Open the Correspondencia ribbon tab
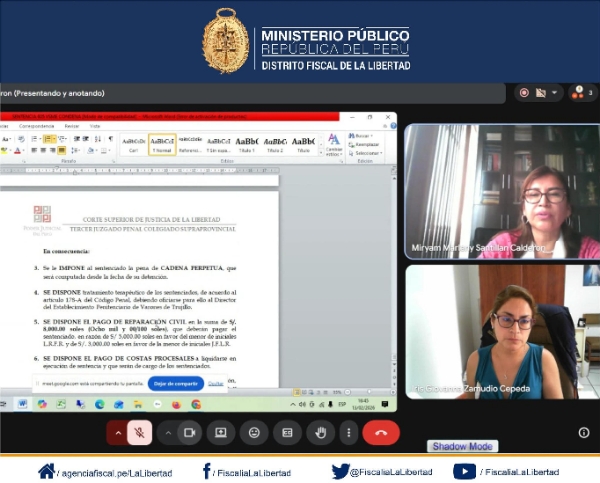The height and width of the screenshot is (483, 600). tap(37, 126)
